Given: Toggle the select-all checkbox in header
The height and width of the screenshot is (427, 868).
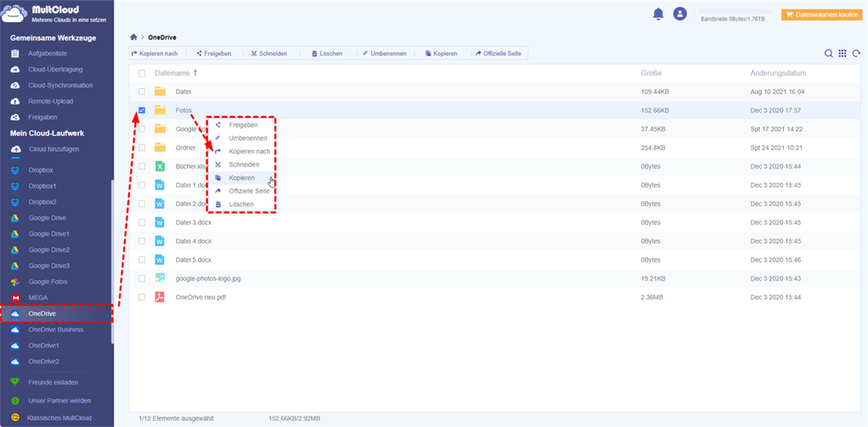Looking at the screenshot, I should point(143,74).
